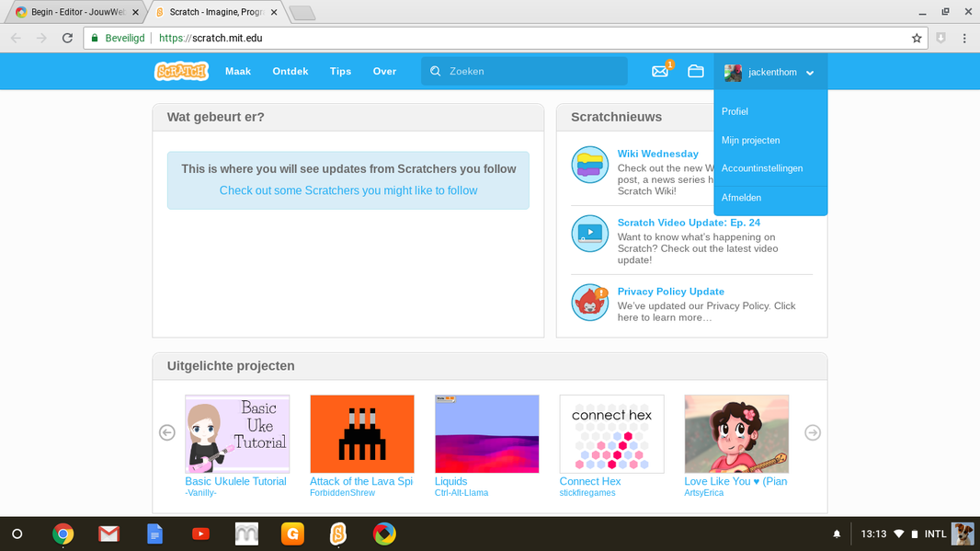Open Chrome from the shelf
The width and height of the screenshot is (980, 551).
(63, 534)
